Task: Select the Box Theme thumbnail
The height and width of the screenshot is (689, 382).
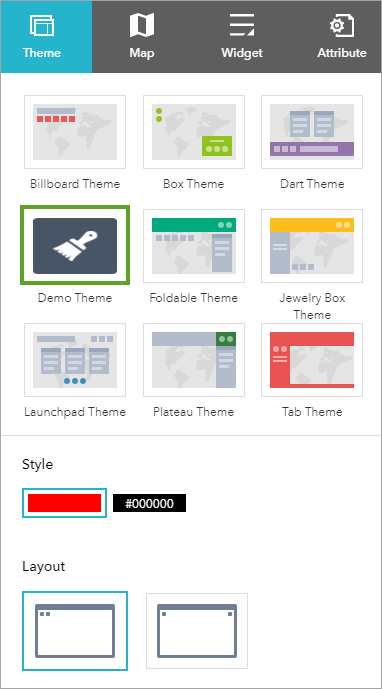Action: [194, 132]
